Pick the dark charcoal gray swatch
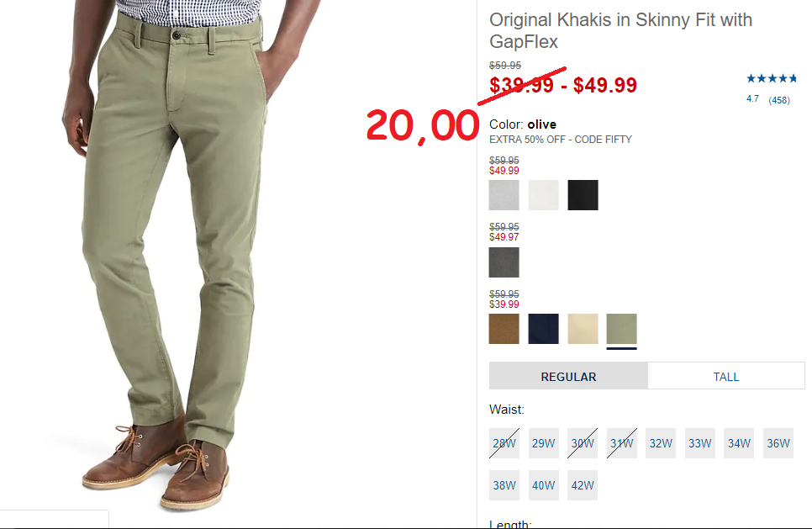Image resolution: width=812 pixels, height=529 pixels. [x=504, y=262]
